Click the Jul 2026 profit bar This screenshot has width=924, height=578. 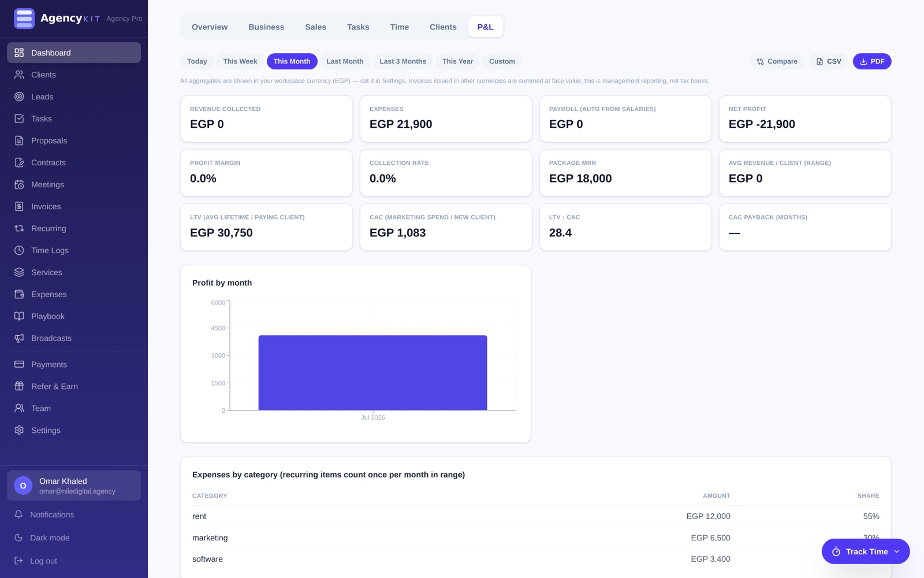[372, 373]
